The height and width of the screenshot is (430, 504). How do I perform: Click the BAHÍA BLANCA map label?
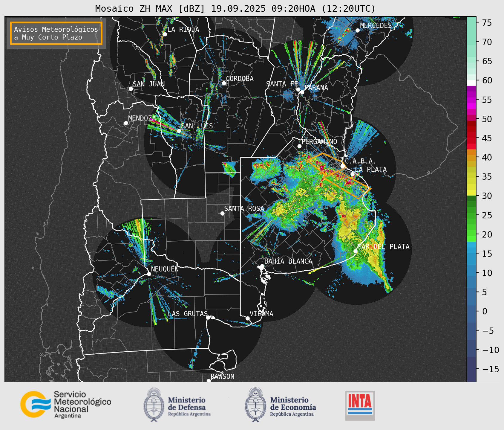pyautogui.click(x=288, y=261)
